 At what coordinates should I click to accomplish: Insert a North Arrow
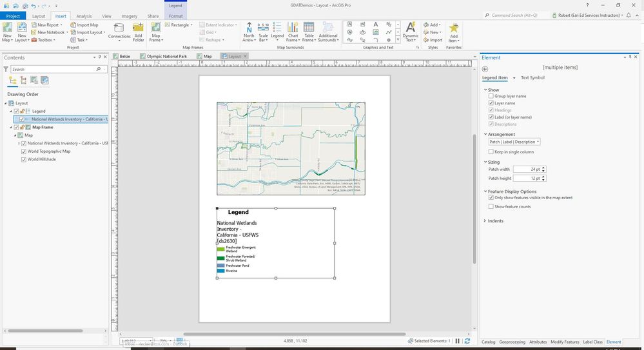(249, 28)
